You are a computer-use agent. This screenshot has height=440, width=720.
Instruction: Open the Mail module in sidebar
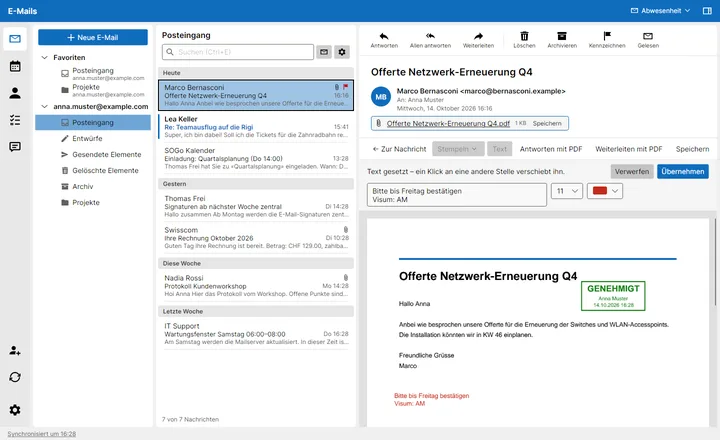[15, 39]
